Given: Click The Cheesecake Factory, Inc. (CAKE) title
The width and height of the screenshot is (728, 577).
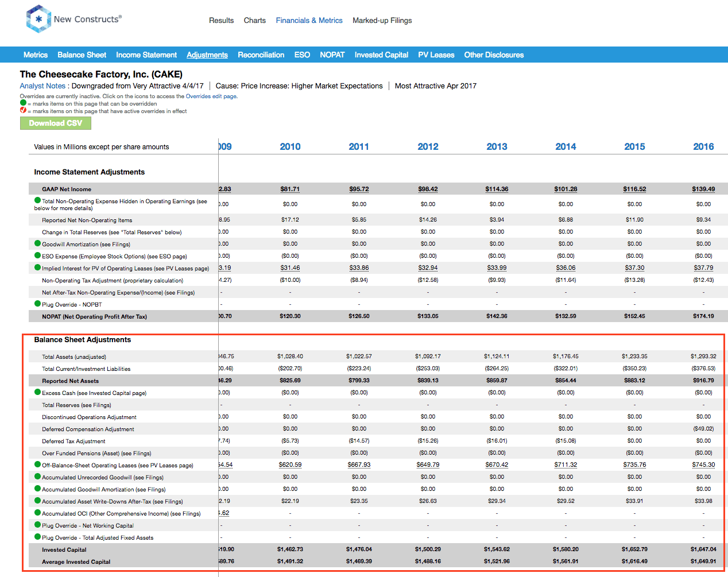Looking at the screenshot, I should 101,74.
